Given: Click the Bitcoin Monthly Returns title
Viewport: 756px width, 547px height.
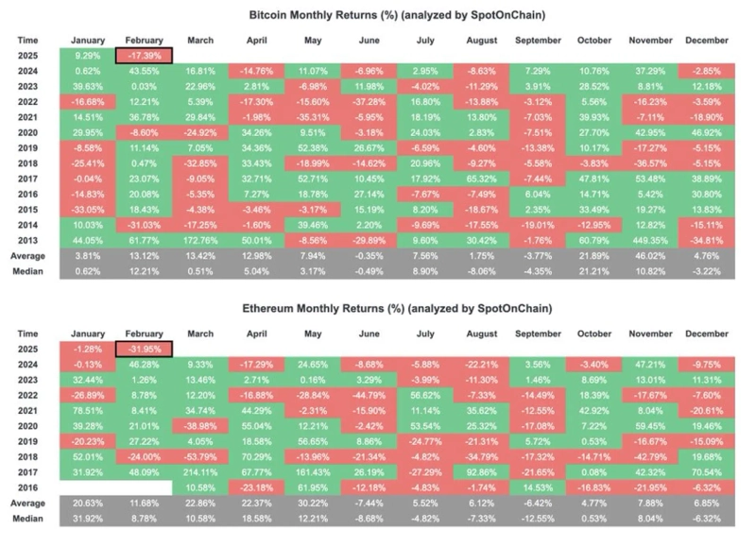Looking at the screenshot, I should click(378, 16).
